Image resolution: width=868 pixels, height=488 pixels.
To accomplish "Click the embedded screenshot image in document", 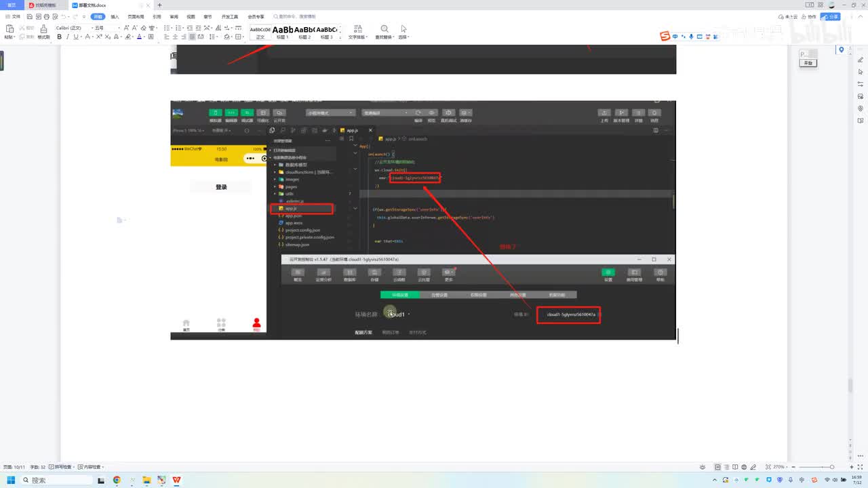I will coord(423,220).
